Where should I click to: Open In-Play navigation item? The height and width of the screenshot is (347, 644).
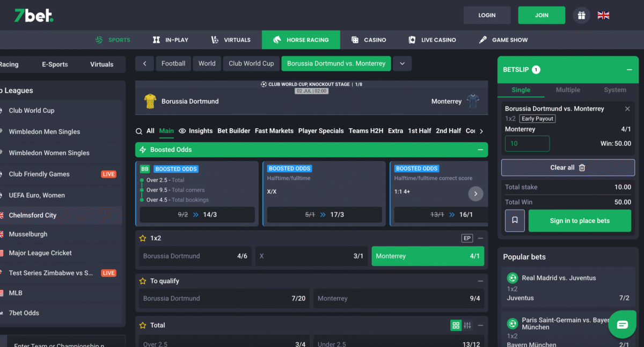click(170, 40)
